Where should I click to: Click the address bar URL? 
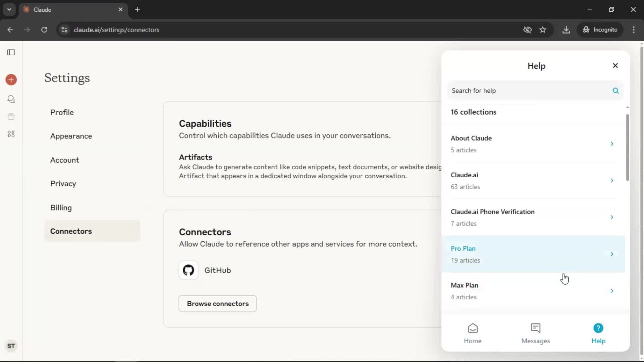point(116,30)
